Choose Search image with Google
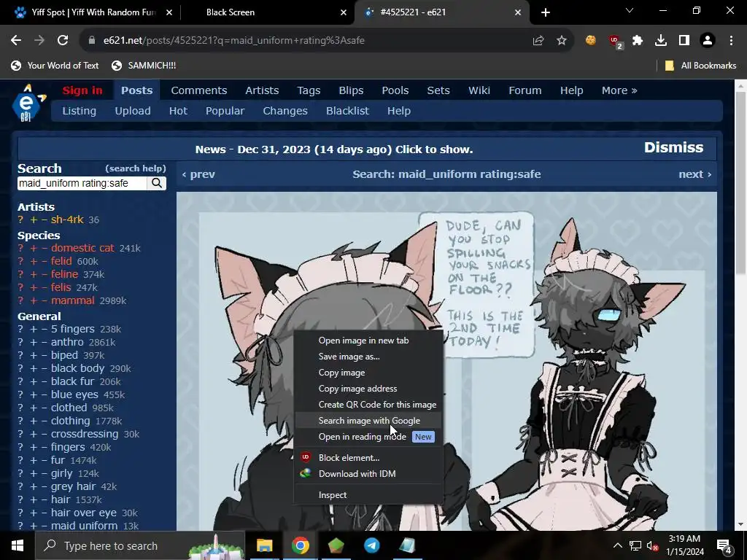Image resolution: width=747 pixels, height=560 pixels. click(369, 421)
